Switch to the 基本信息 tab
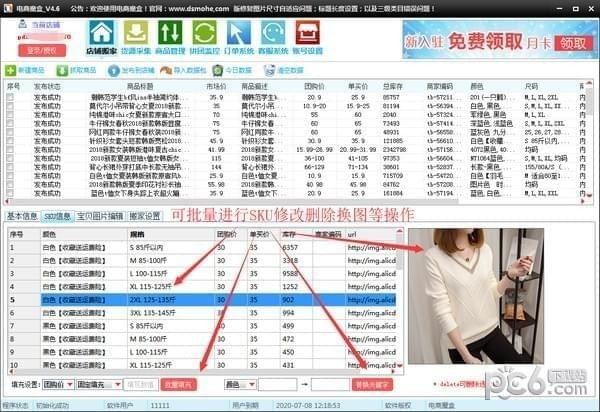 [x=22, y=216]
